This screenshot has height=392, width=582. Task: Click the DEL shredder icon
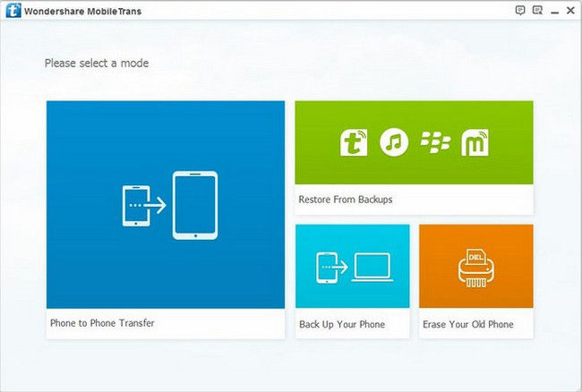[475, 268]
